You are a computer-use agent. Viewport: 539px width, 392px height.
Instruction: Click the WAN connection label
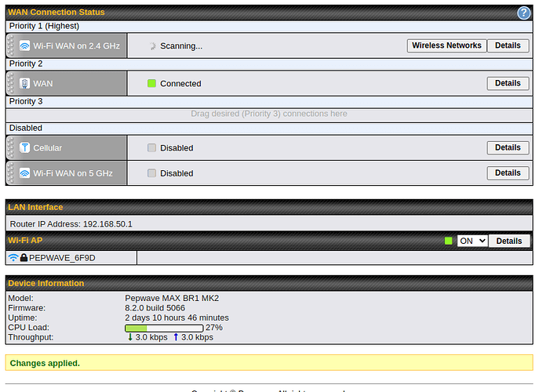tap(43, 83)
